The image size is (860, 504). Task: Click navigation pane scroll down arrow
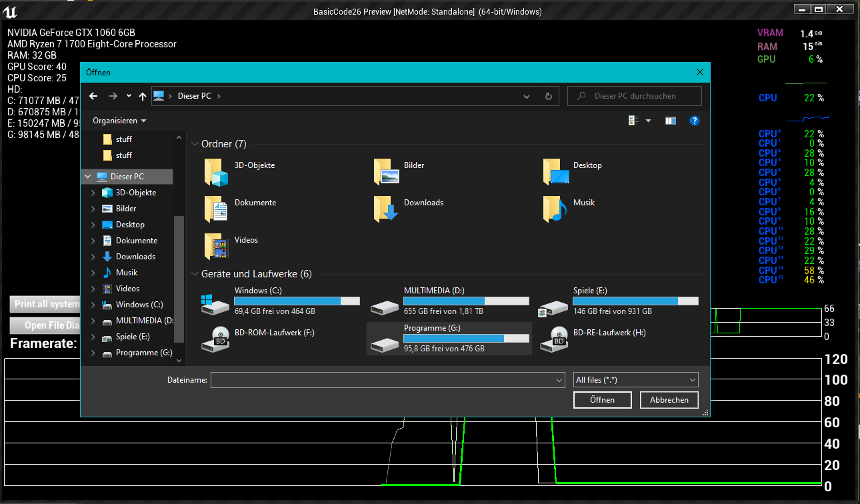(178, 360)
